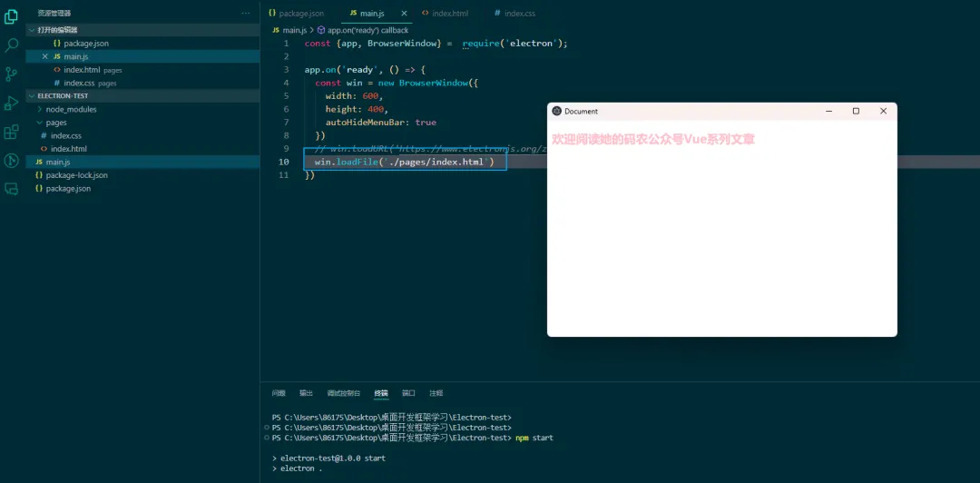Click main.js in the breadcrumb bar
Image resolution: width=980 pixels, height=483 pixels.
(294, 30)
